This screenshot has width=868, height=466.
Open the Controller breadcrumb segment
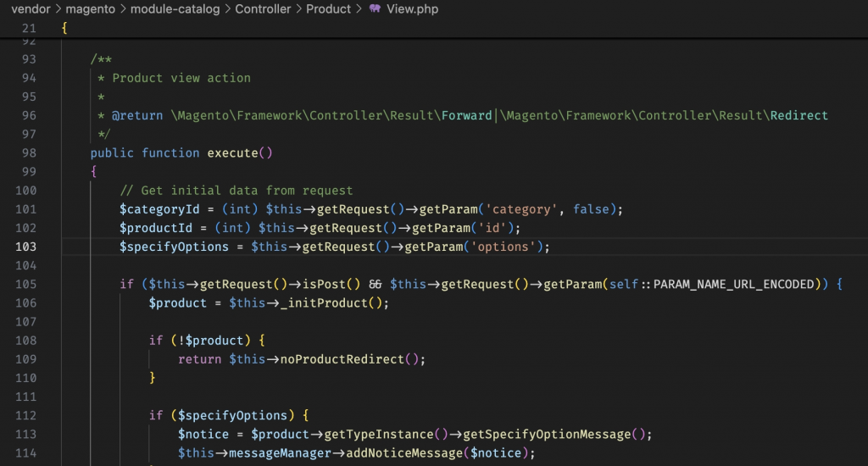(263, 8)
